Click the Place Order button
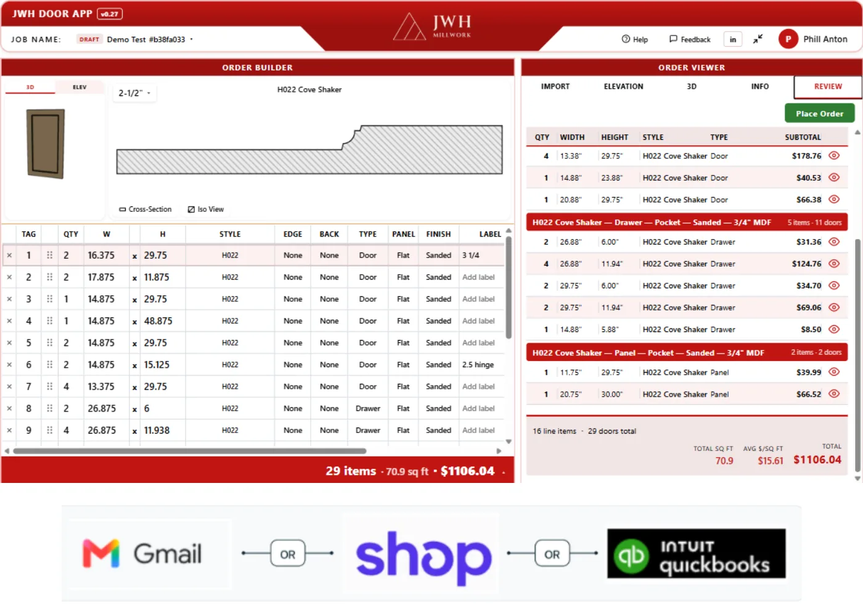Viewport: 863px width, 616px height. coord(819,113)
